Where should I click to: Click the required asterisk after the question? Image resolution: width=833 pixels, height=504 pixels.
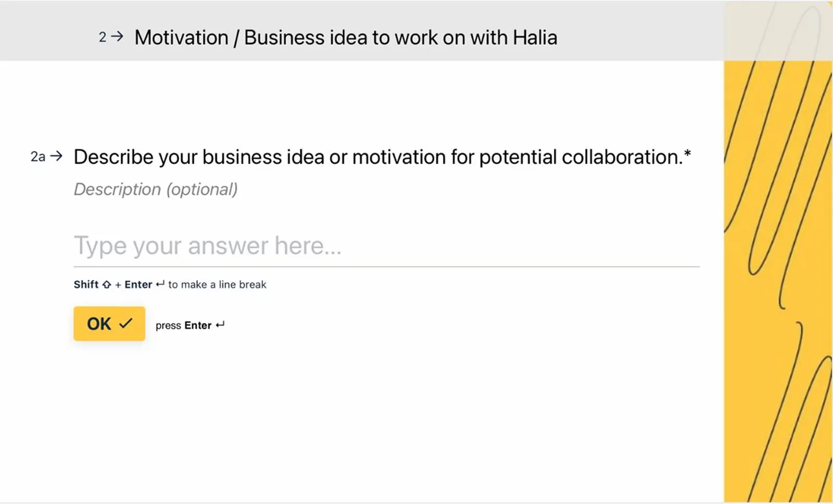coord(688,153)
